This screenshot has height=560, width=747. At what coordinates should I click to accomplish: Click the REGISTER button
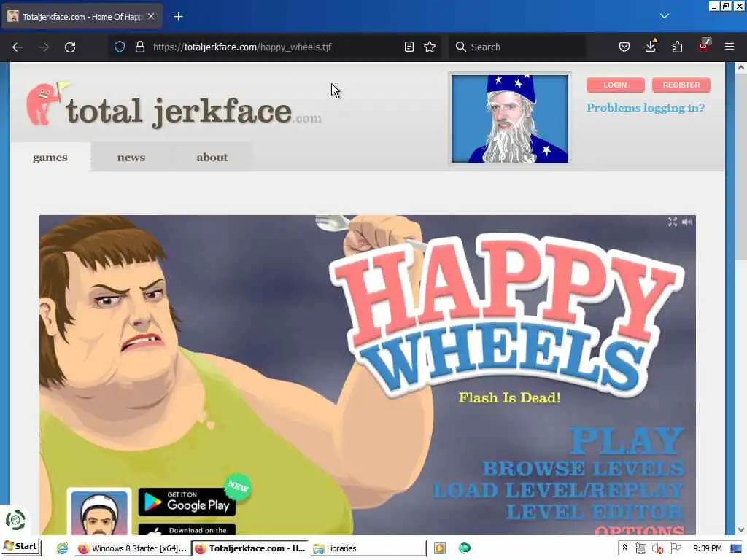681,85
